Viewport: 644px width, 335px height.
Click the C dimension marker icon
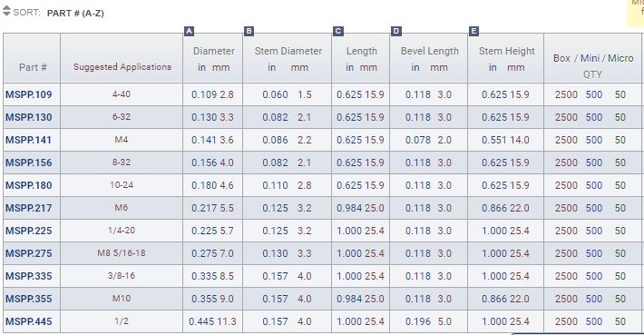(x=338, y=31)
